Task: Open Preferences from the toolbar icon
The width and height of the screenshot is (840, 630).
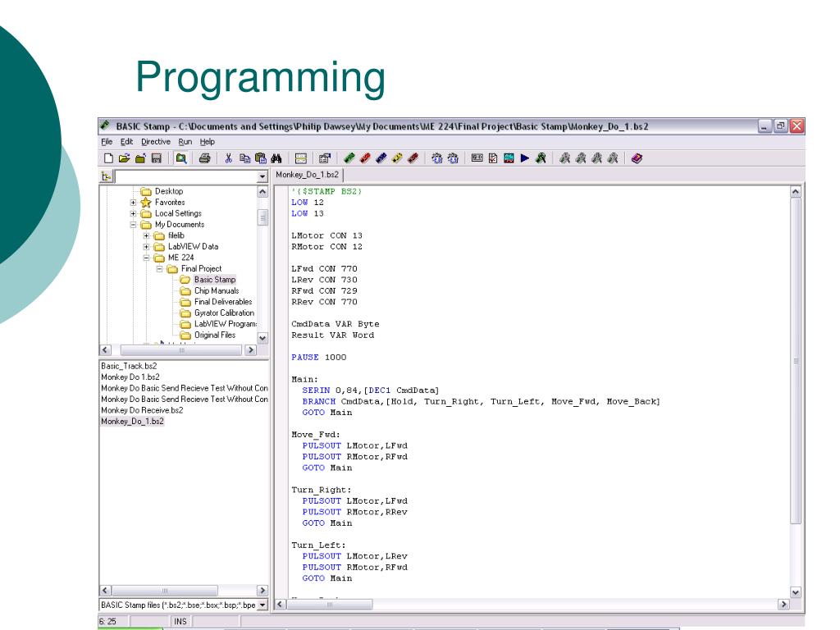Action: coord(324,158)
